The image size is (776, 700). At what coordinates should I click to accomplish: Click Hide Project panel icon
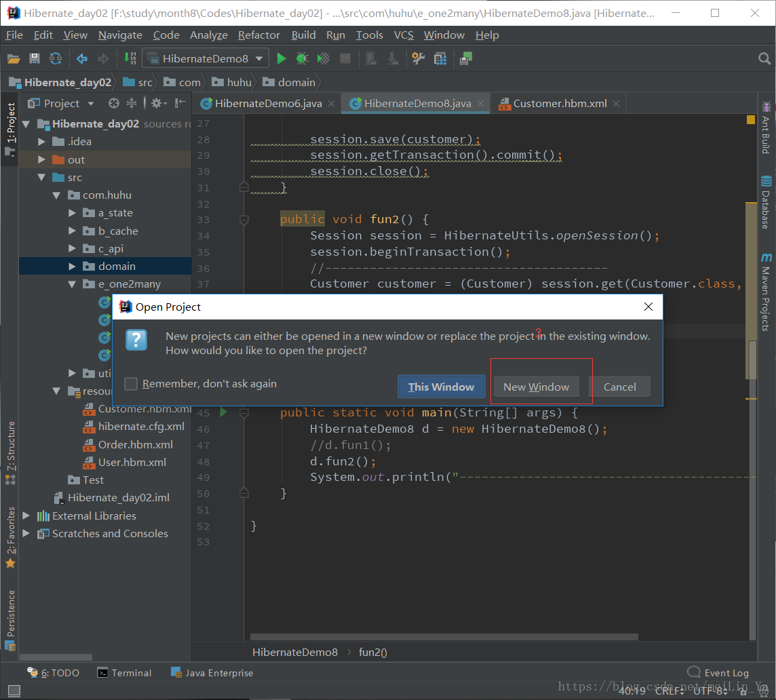[x=180, y=103]
